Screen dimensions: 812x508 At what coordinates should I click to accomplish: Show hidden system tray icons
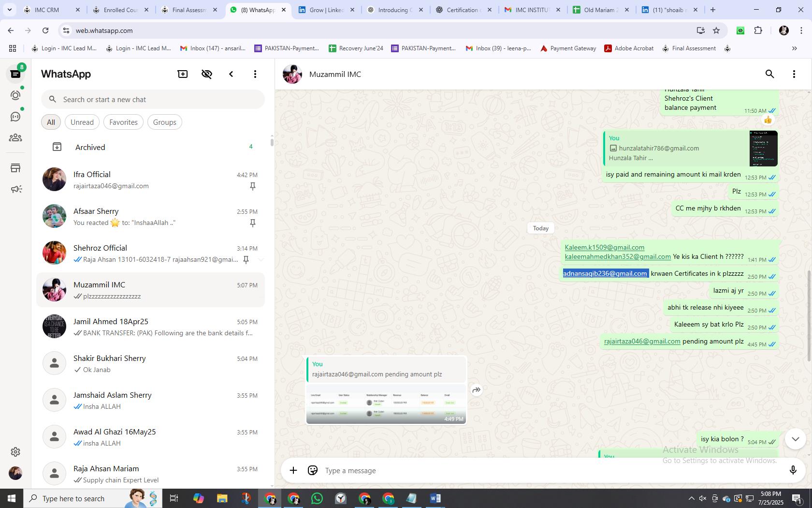(691, 498)
